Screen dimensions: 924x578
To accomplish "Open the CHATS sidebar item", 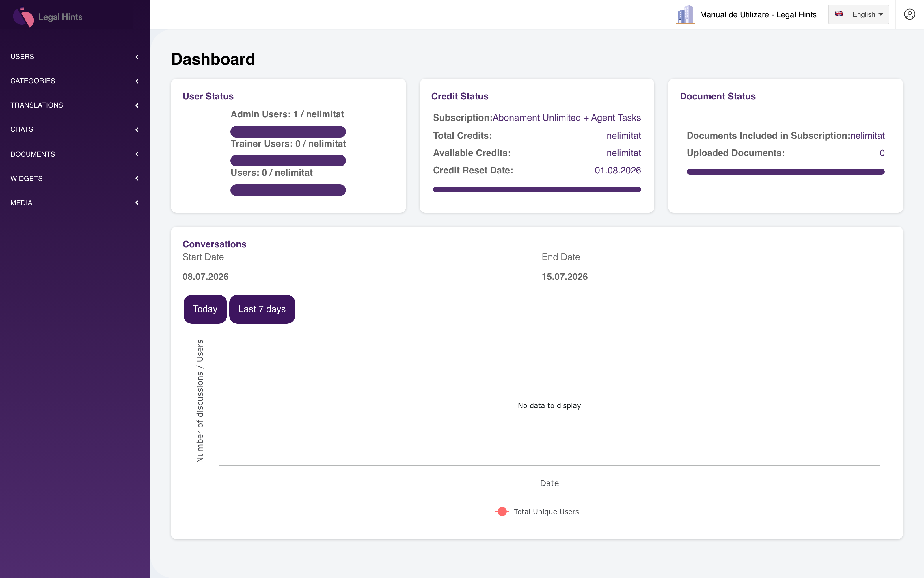I will pyautogui.click(x=75, y=129).
